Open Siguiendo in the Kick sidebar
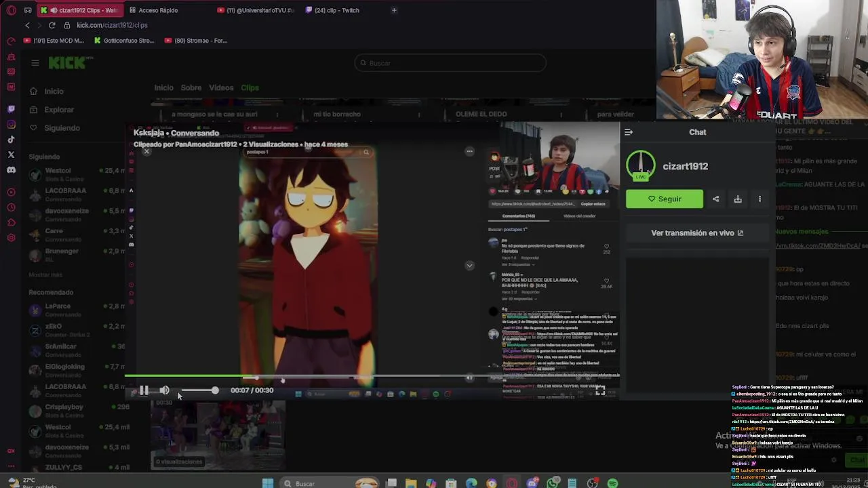Image resolution: width=868 pixels, height=488 pixels. tap(62, 128)
